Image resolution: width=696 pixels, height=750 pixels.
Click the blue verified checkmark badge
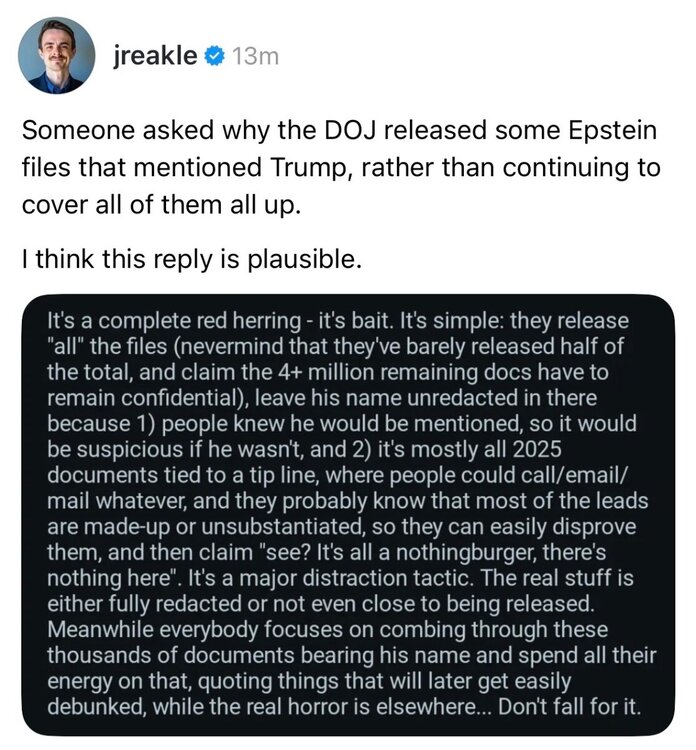[213, 56]
